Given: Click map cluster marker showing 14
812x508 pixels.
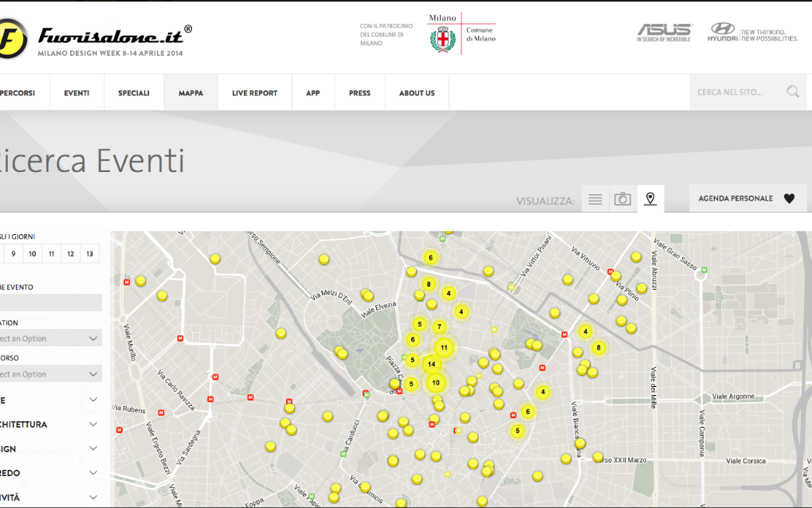Looking at the screenshot, I should click(x=431, y=365).
